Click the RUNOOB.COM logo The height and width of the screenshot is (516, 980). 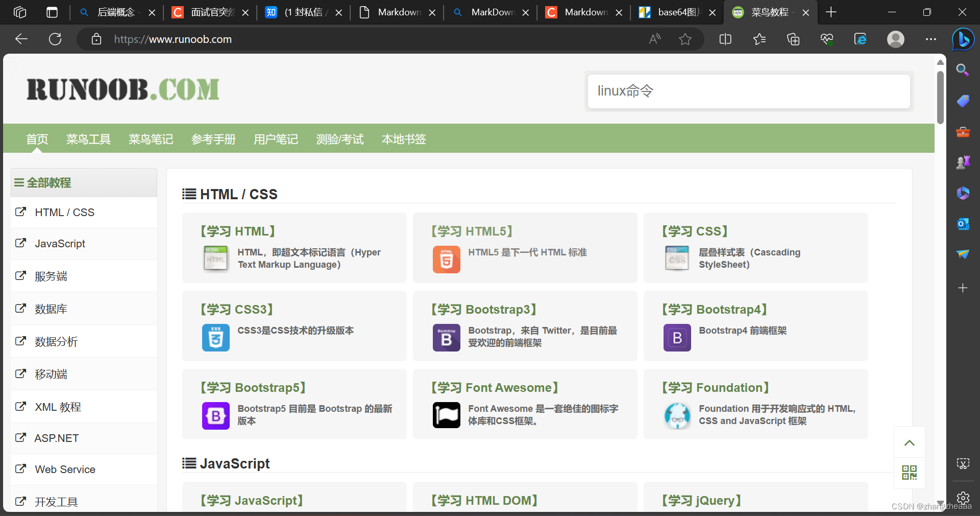[x=123, y=89]
